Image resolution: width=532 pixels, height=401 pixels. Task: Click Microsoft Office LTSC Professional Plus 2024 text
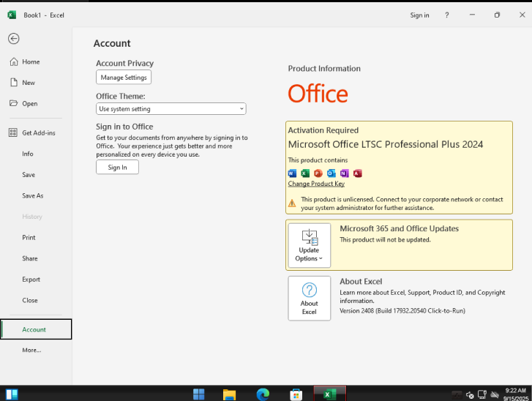pyautogui.click(x=386, y=145)
